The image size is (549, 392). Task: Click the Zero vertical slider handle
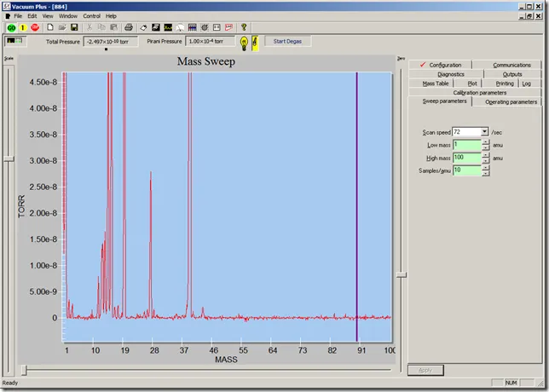[x=402, y=274]
